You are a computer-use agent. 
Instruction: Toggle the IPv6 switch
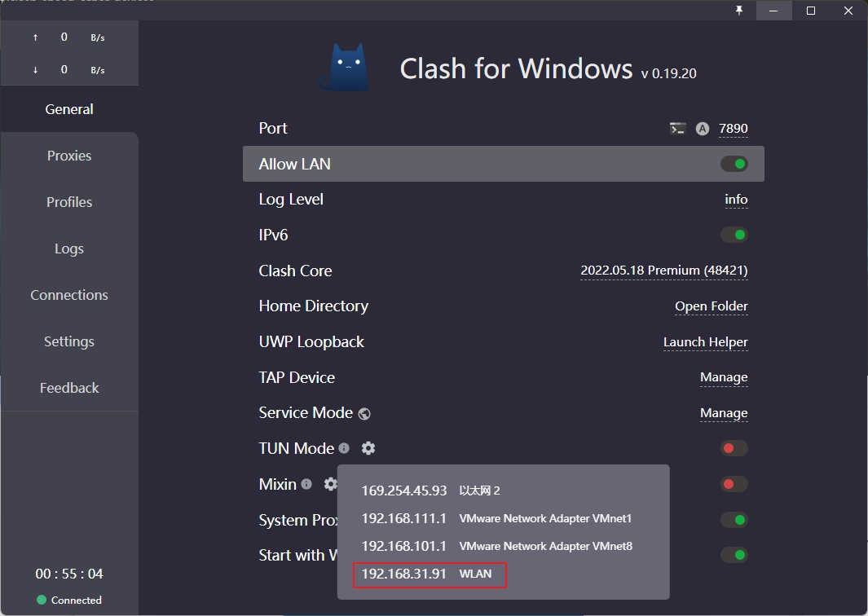click(x=734, y=235)
